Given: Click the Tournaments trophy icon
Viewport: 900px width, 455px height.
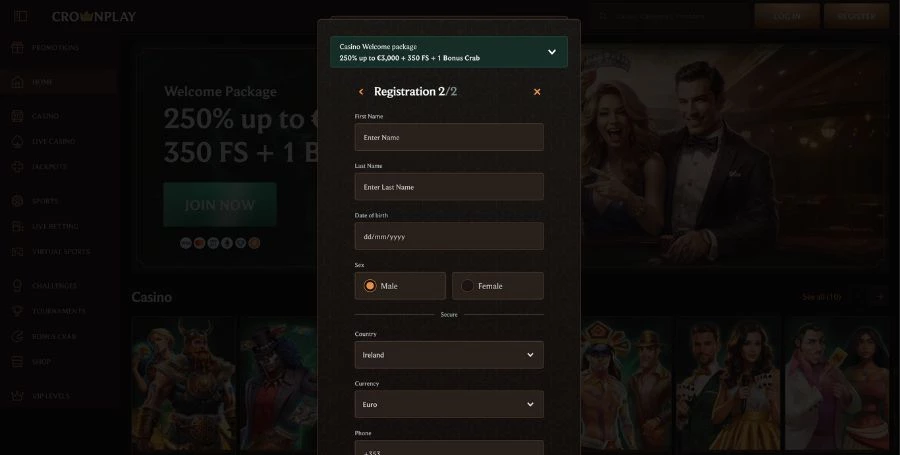Looking at the screenshot, I should (17, 311).
